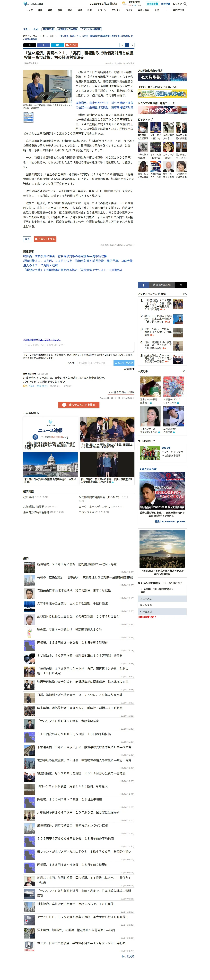
Task: Focus the comment text box
Action: coord(79,347)
